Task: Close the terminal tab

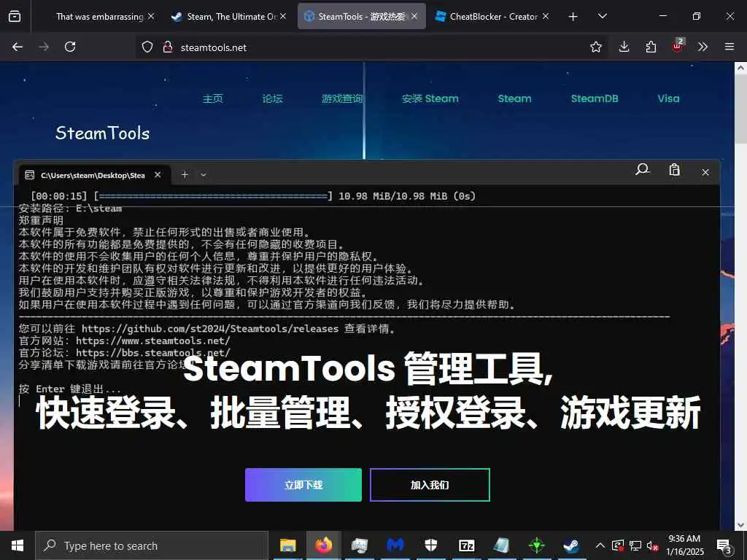Action: coord(158,175)
